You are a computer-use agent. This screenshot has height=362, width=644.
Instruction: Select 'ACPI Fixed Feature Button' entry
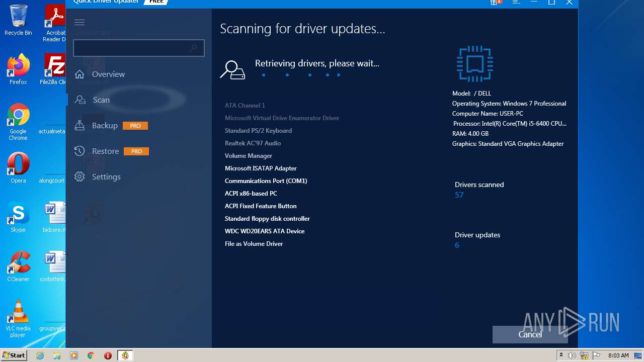click(x=261, y=206)
